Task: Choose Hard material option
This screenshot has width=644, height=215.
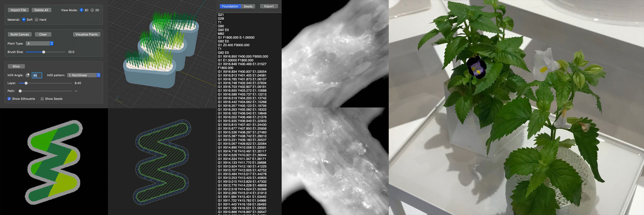Action: pyautogui.click(x=36, y=20)
